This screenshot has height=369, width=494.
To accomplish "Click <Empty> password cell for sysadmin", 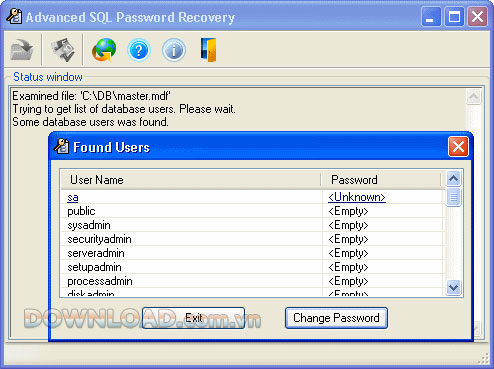I will tap(348, 225).
